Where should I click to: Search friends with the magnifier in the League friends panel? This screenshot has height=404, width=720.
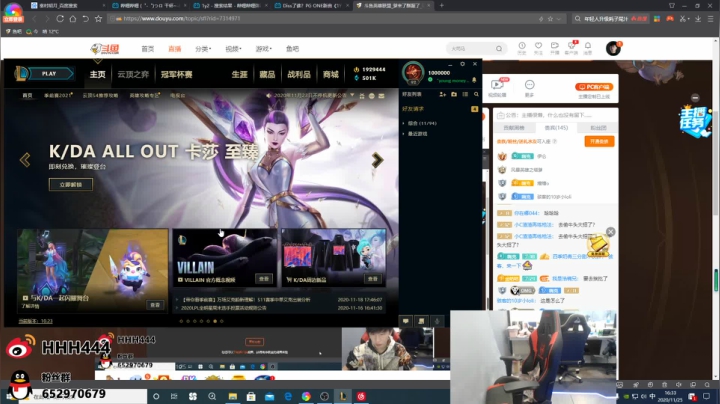[x=476, y=94]
